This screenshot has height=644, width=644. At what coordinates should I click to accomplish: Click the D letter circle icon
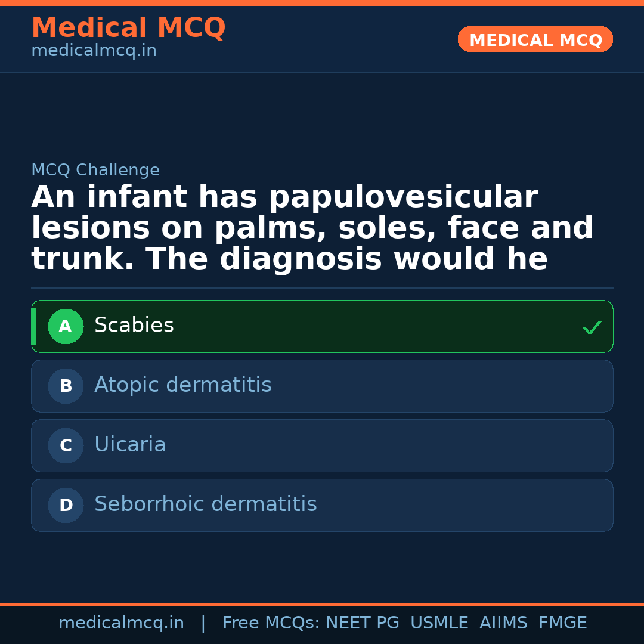[x=66, y=506]
